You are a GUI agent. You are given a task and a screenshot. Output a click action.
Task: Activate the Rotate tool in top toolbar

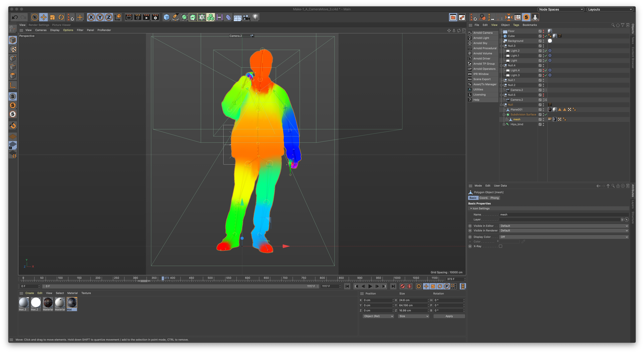(x=61, y=17)
